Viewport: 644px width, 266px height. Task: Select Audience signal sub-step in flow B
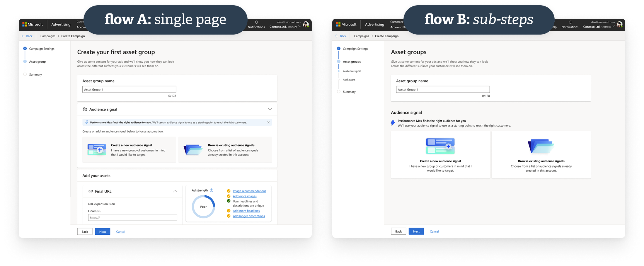click(x=352, y=71)
